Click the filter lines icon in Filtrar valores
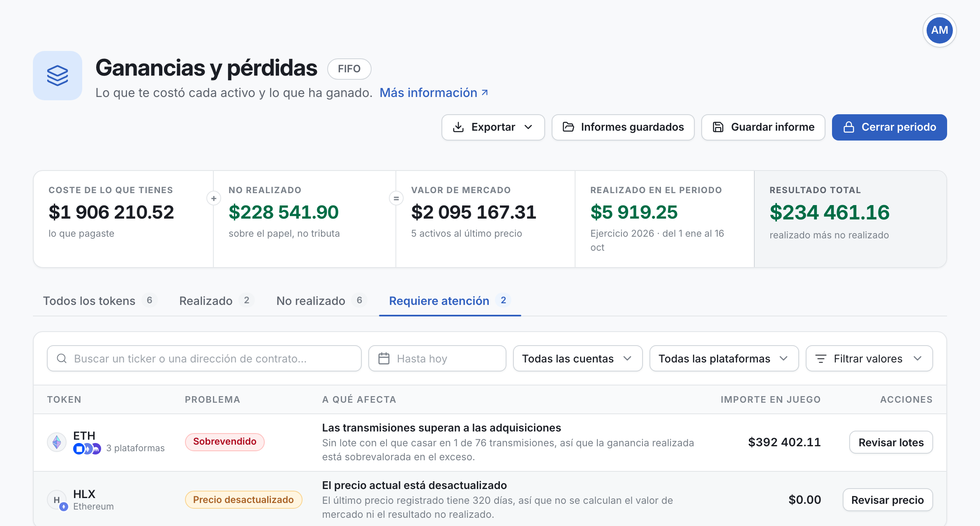 [x=821, y=359]
